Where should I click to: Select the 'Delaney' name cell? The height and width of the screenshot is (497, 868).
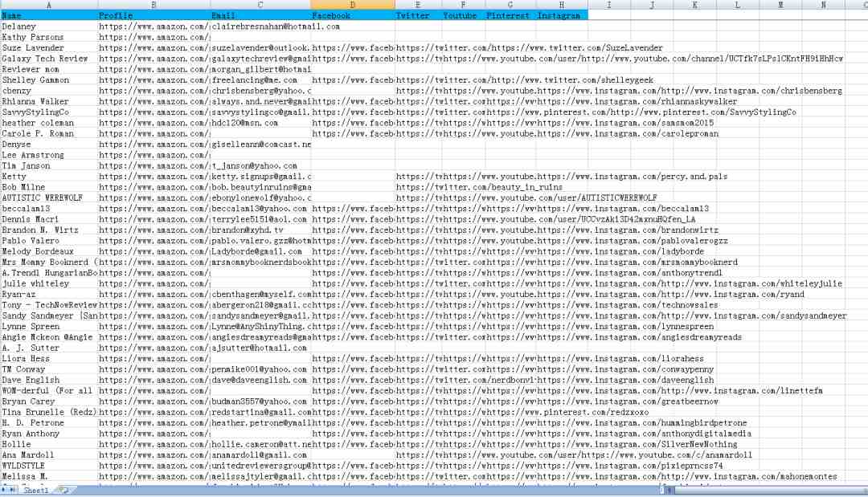point(49,26)
